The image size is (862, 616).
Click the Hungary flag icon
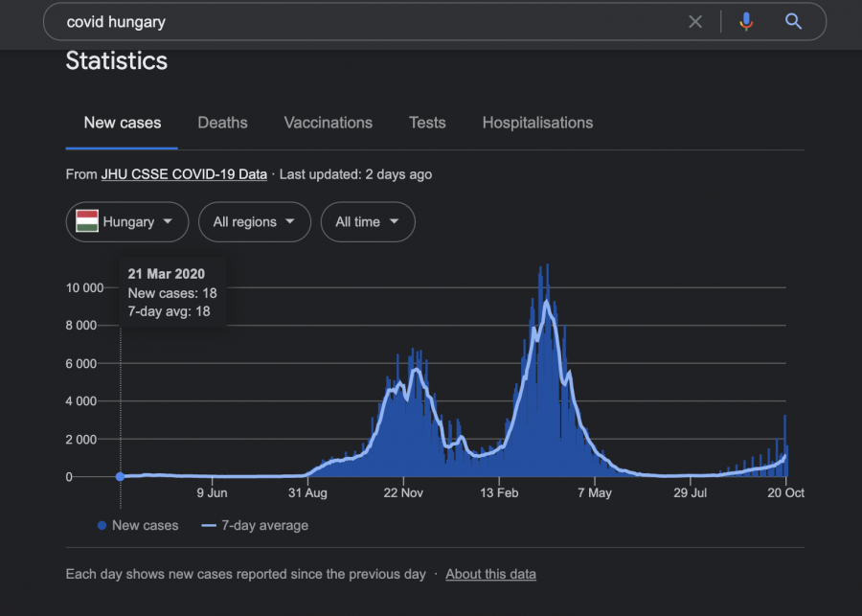click(x=87, y=221)
